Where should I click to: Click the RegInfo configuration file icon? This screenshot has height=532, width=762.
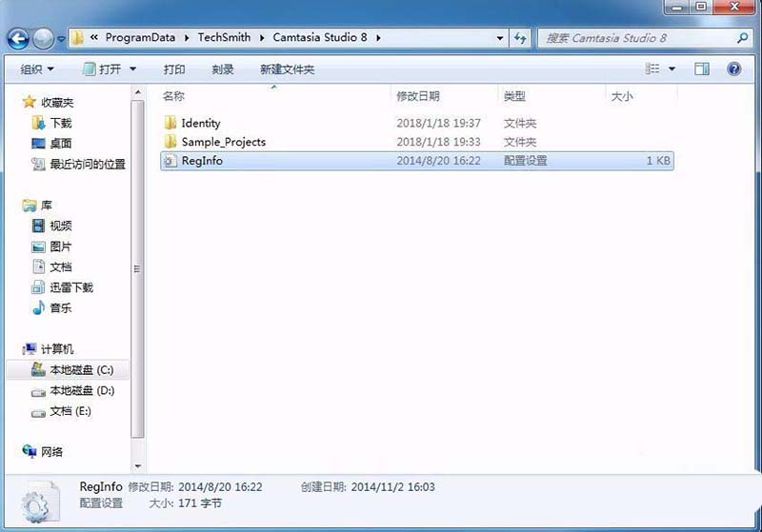170,161
